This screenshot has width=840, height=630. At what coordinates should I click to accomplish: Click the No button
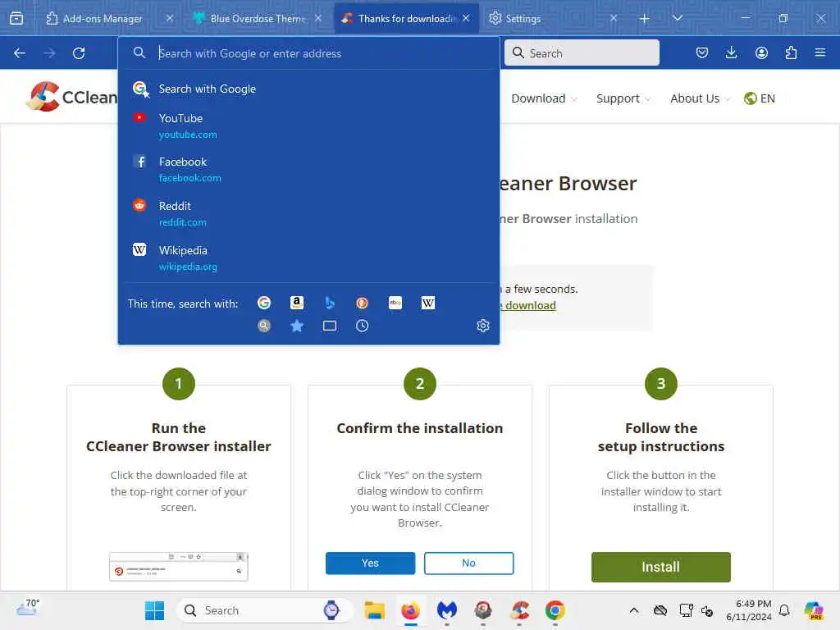[x=468, y=563]
